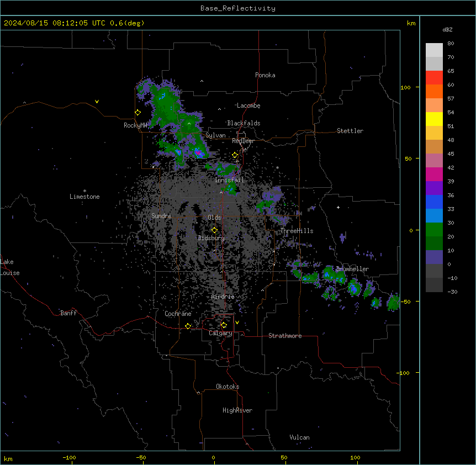Click the yellow diamond marker beside RockyMH

(x=137, y=113)
